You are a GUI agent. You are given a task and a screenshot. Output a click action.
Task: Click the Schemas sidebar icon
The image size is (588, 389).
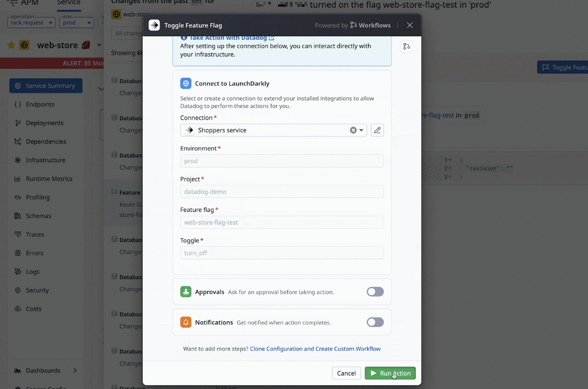[x=18, y=216]
